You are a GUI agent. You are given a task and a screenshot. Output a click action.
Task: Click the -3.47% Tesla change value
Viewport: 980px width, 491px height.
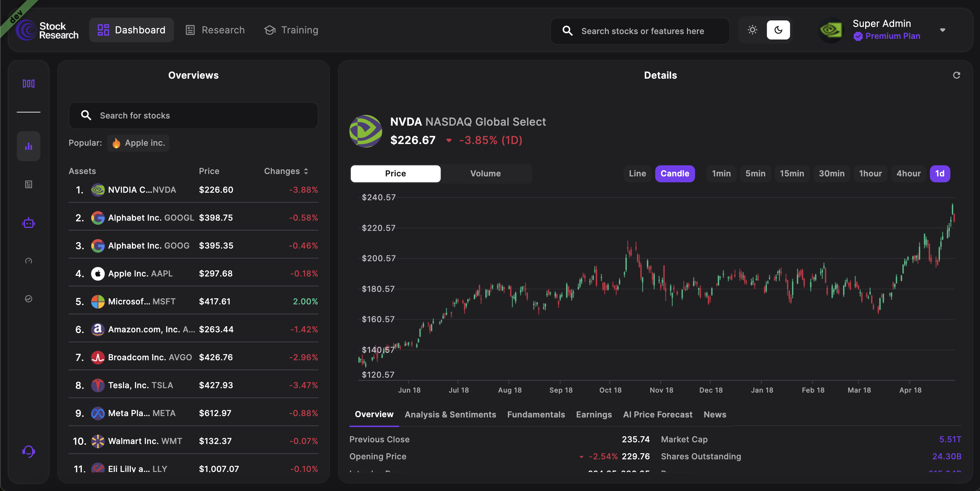[304, 385]
